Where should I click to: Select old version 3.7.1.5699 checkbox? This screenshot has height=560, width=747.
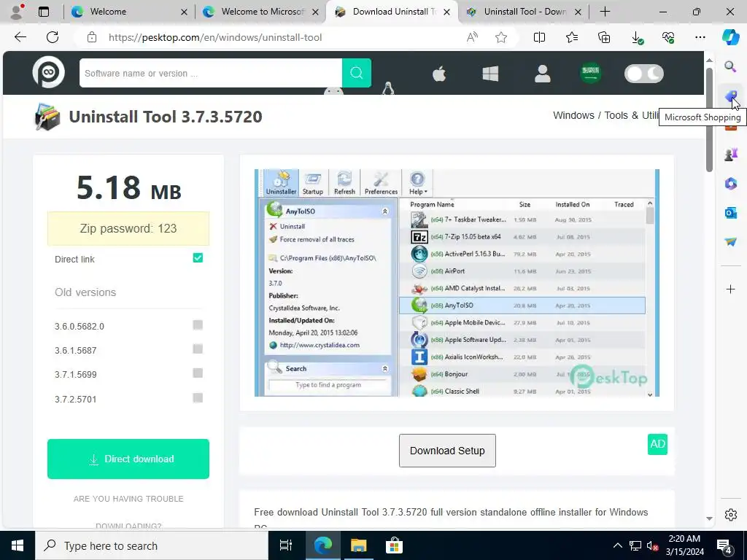(198, 373)
